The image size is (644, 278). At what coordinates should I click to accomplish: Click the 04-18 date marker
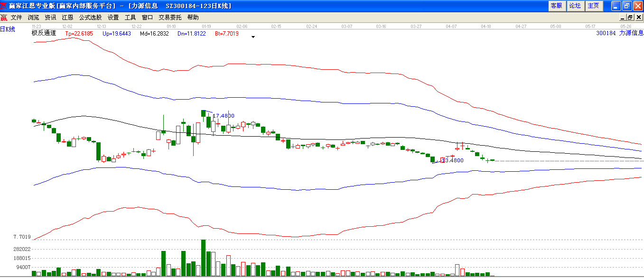(x=486, y=27)
